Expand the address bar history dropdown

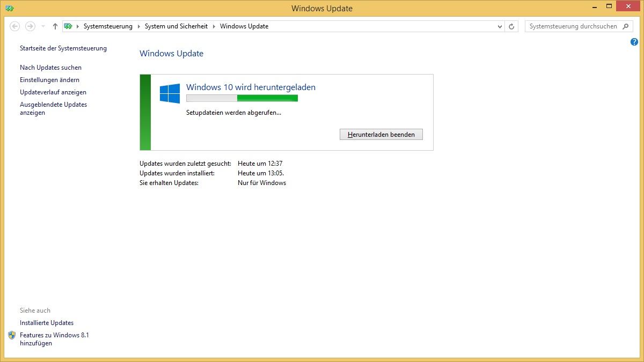500,26
